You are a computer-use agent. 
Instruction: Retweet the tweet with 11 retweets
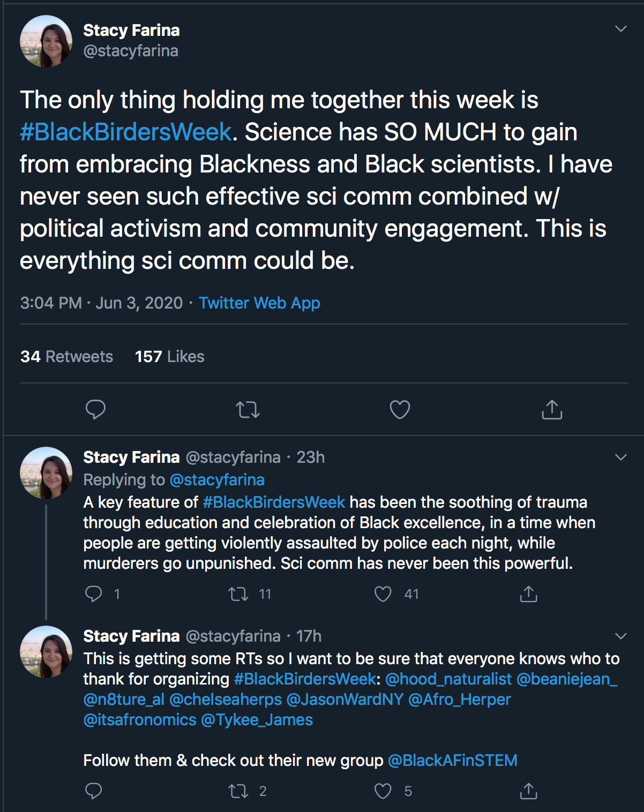click(x=238, y=594)
